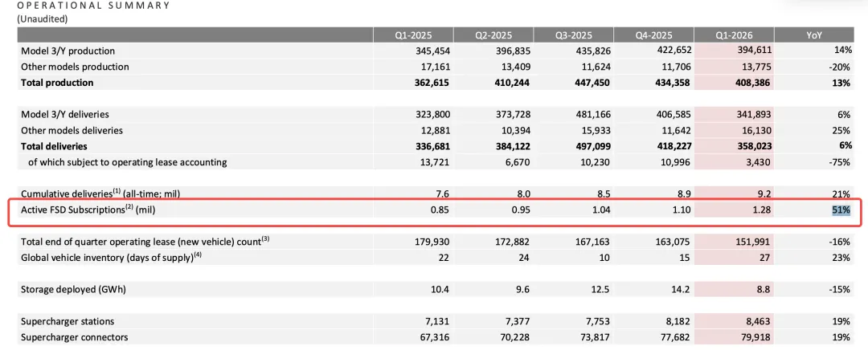The height and width of the screenshot is (350, 868).
Task: Click the 14.2 storage deployed value
Action: tap(682, 290)
